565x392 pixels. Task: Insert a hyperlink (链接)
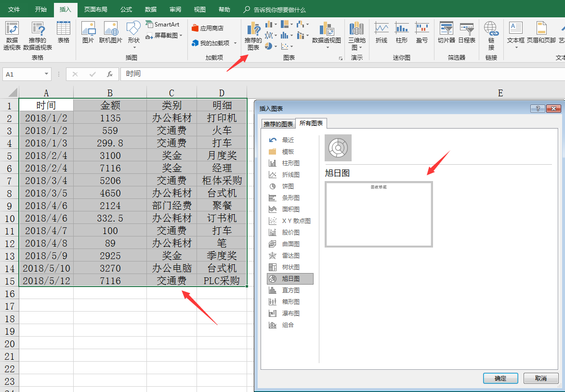tap(491, 36)
